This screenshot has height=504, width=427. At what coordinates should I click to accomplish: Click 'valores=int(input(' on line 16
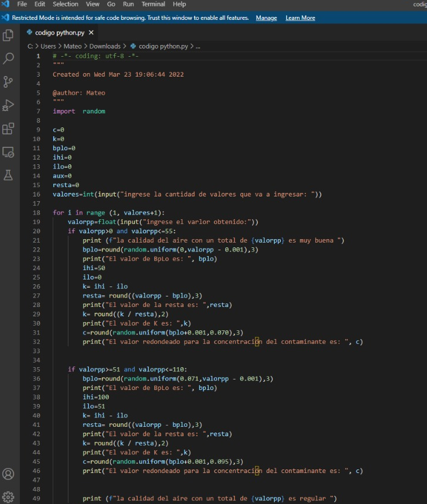86,195
